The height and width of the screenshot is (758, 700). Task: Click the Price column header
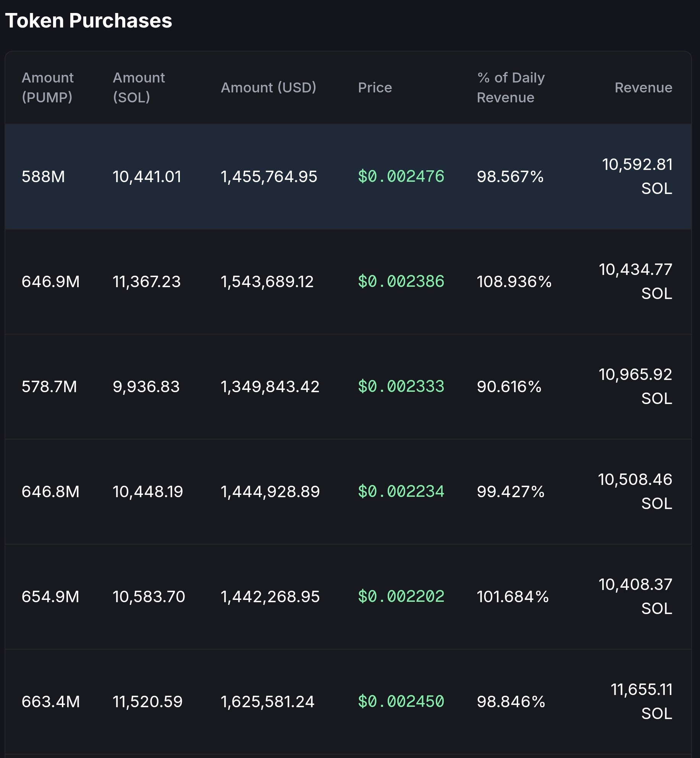coord(375,87)
